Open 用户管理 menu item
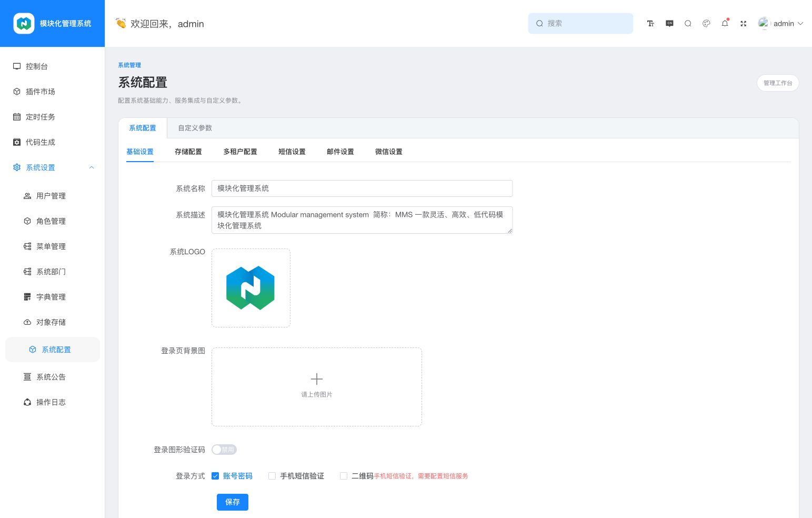The width and height of the screenshot is (812, 518). pyautogui.click(x=52, y=196)
